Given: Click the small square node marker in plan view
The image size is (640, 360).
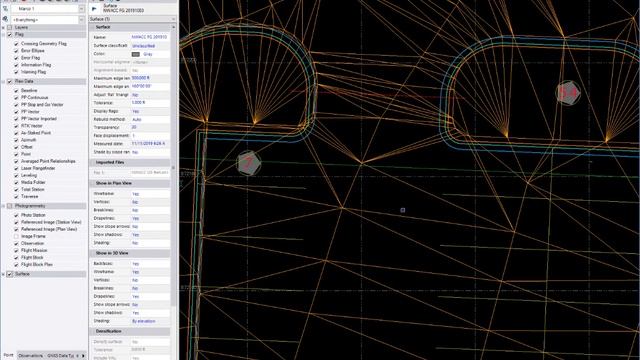Looking at the screenshot, I should (402, 210).
